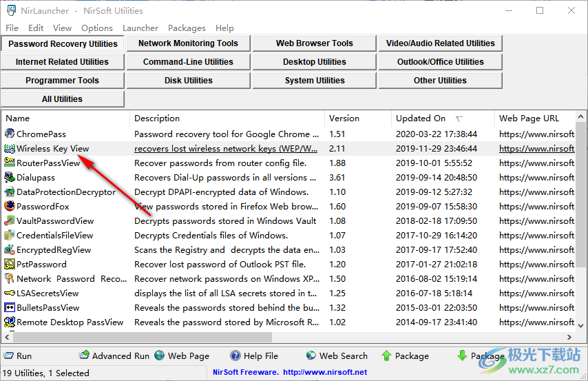The width and height of the screenshot is (588, 381).
Task: Open the Help menu
Action: (x=224, y=28)
